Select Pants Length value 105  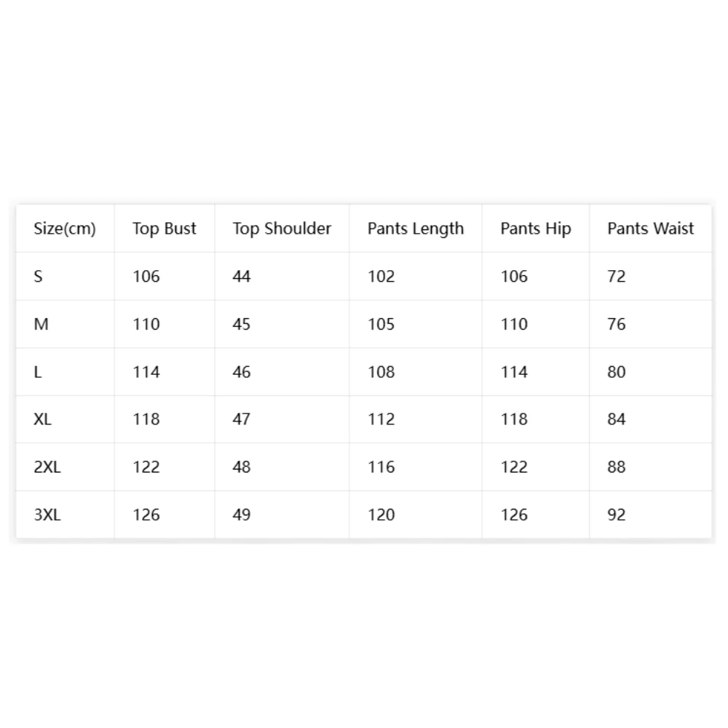pyautogui.click(x=381, y=324)
